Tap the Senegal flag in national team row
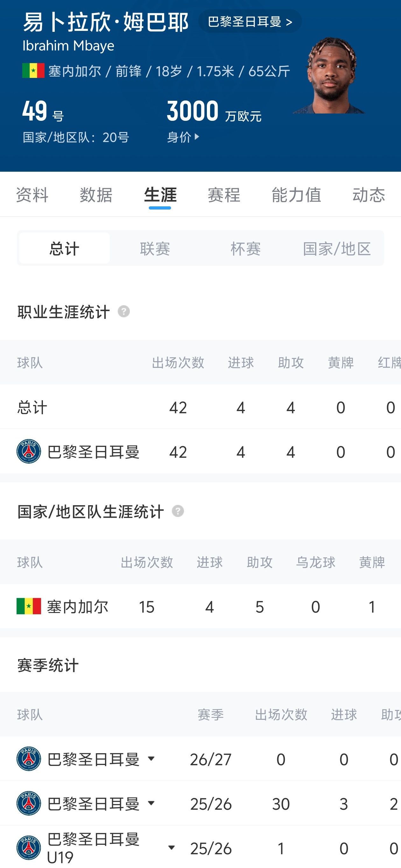The image size is (401, 868). [x=29, y=607]
